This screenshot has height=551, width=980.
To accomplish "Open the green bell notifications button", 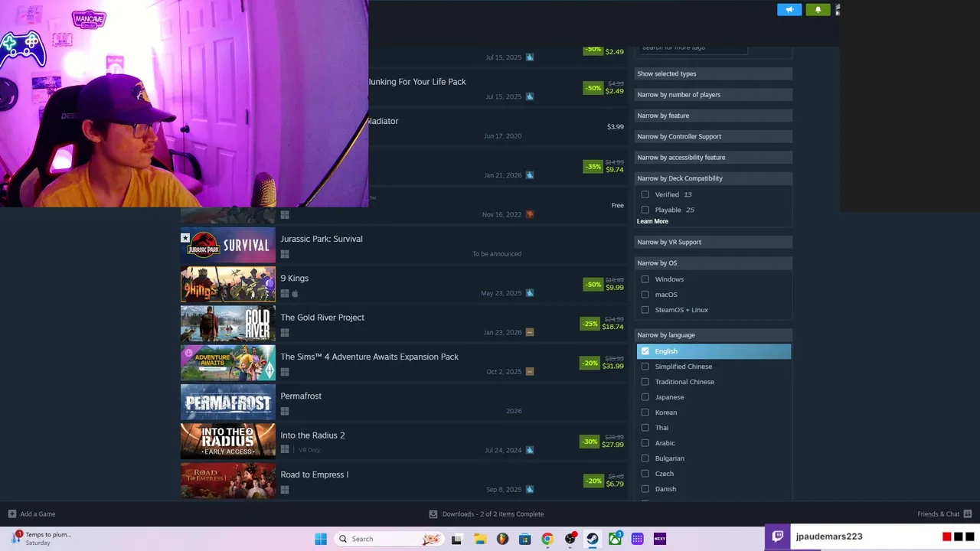I will pyautogui.click(x=818, y=9).
